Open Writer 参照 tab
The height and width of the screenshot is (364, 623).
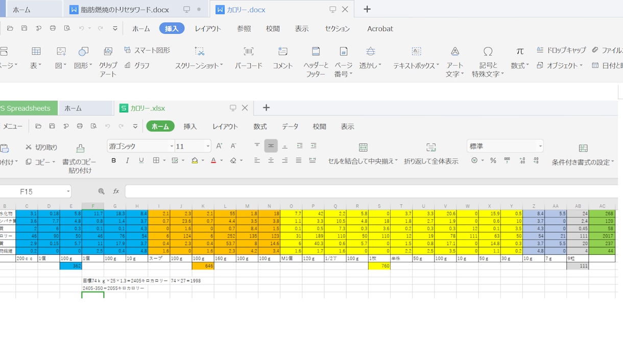(x=244, y=29)
